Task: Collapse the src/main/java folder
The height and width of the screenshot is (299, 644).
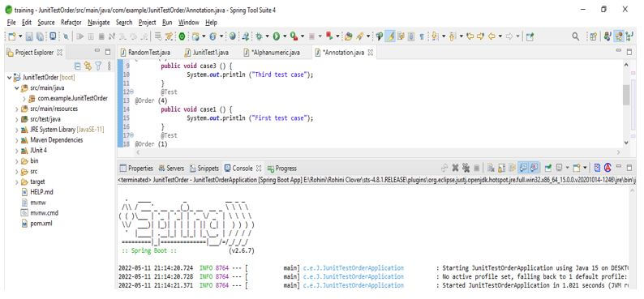Action: (17, 88)
